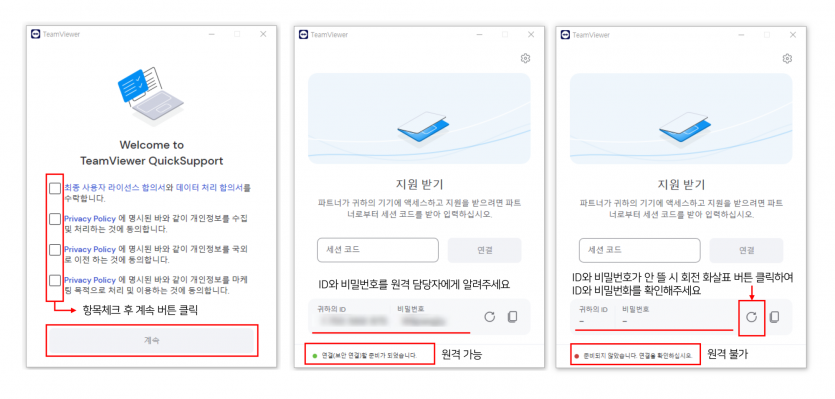Click red-highlighted refresh arrow in right window

tap(751, 317)
